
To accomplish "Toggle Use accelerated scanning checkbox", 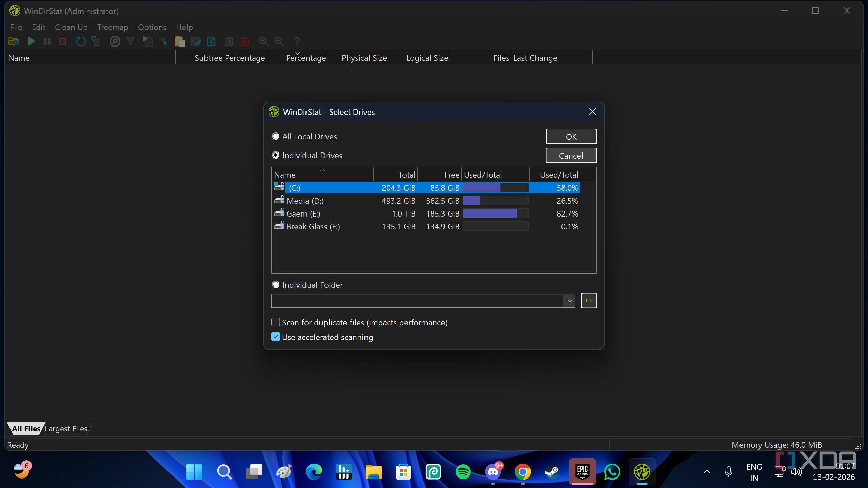I will [x=276, y=337].
